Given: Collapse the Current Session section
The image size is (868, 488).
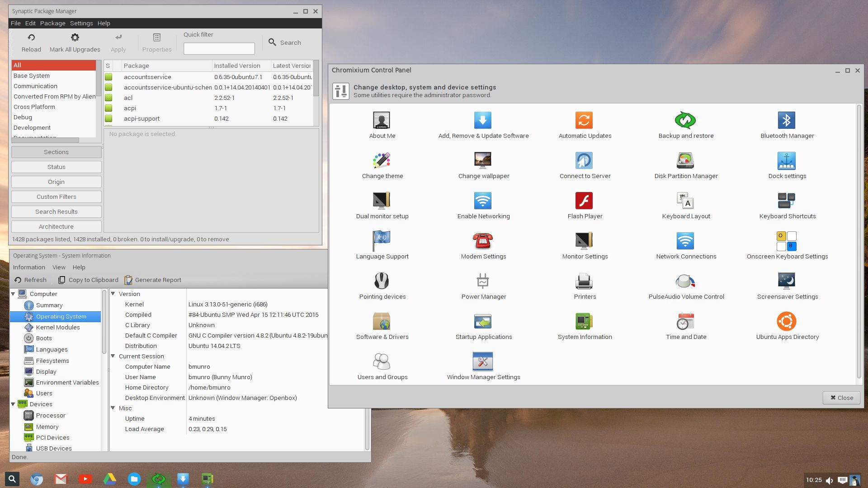Looking at the screenshot, I should [x=113, y=356].
